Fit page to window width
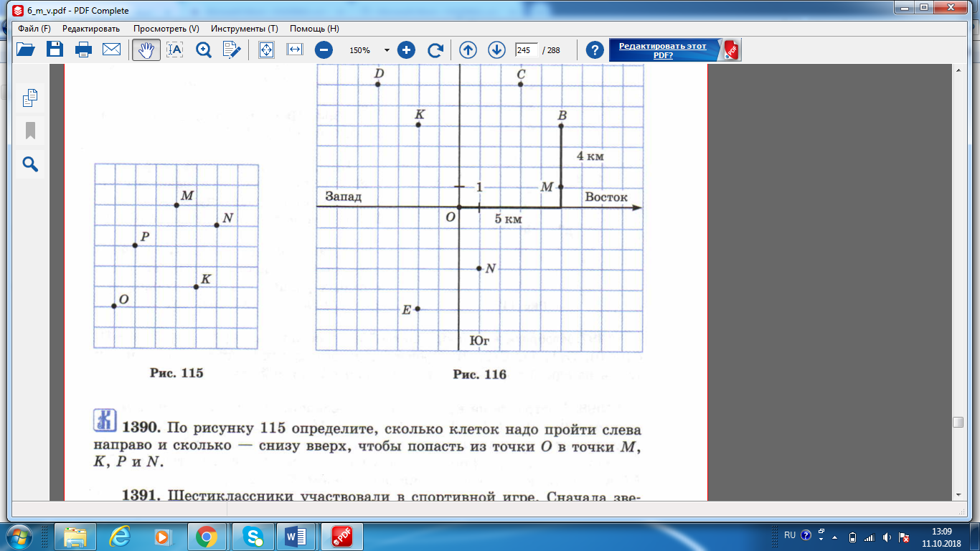The width and height of the screenshot is (980, 551). (295, 50)
